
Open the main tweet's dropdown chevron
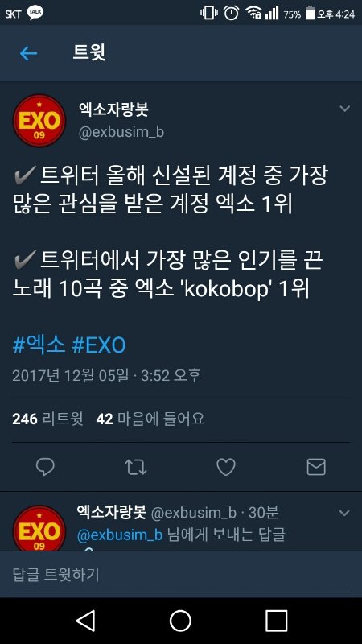(345, 109)
